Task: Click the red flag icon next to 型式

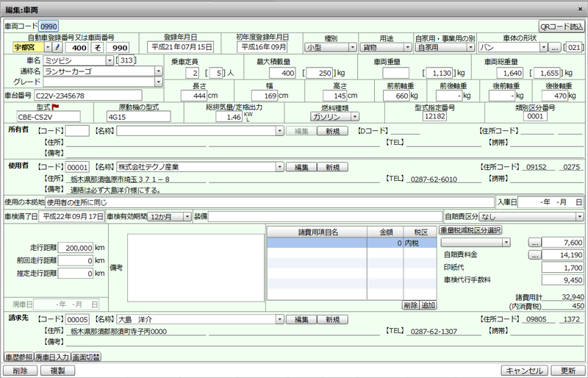Action: click(x=54, y=107)
